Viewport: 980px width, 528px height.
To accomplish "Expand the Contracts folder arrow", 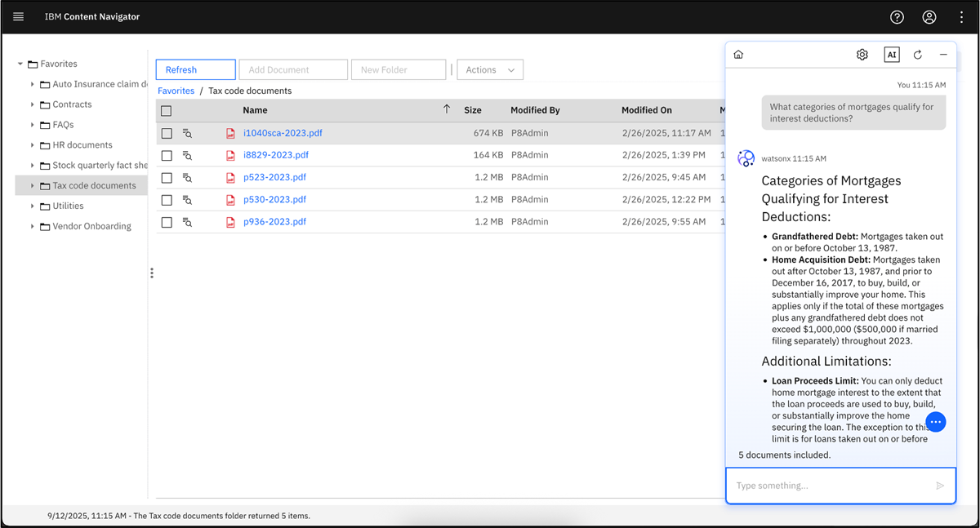I will click(x=33, y=104).
